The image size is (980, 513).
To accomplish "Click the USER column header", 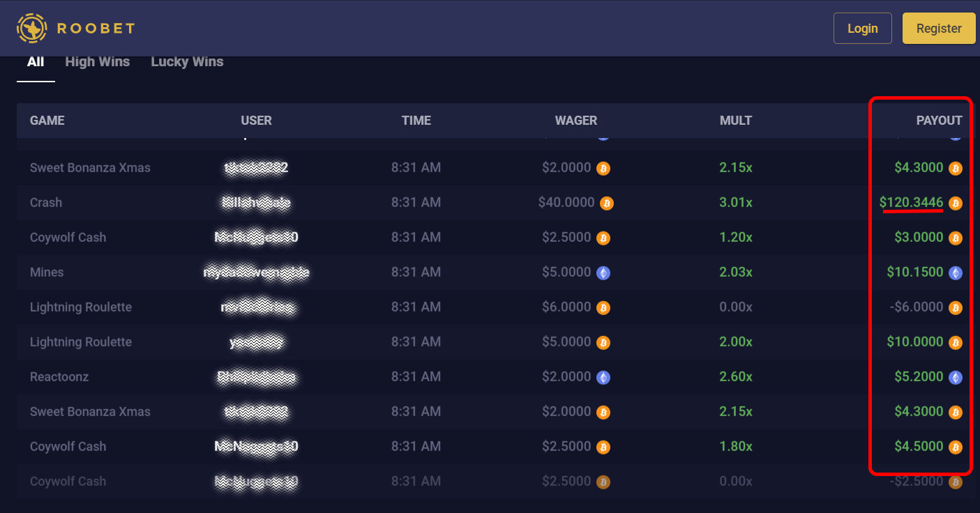I will point(257,121).
